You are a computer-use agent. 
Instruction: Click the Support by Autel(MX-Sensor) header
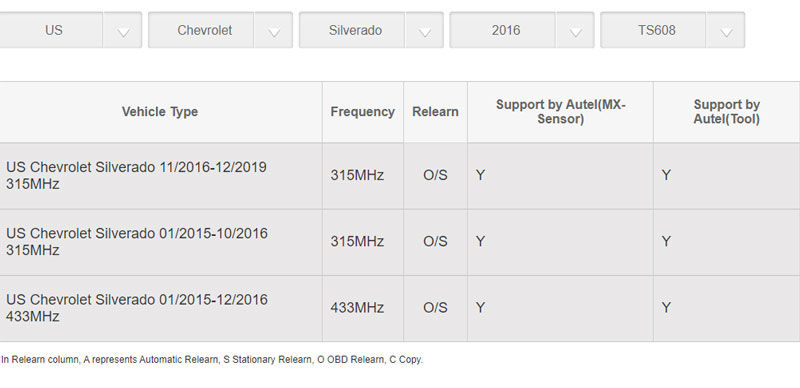point(560,112)
